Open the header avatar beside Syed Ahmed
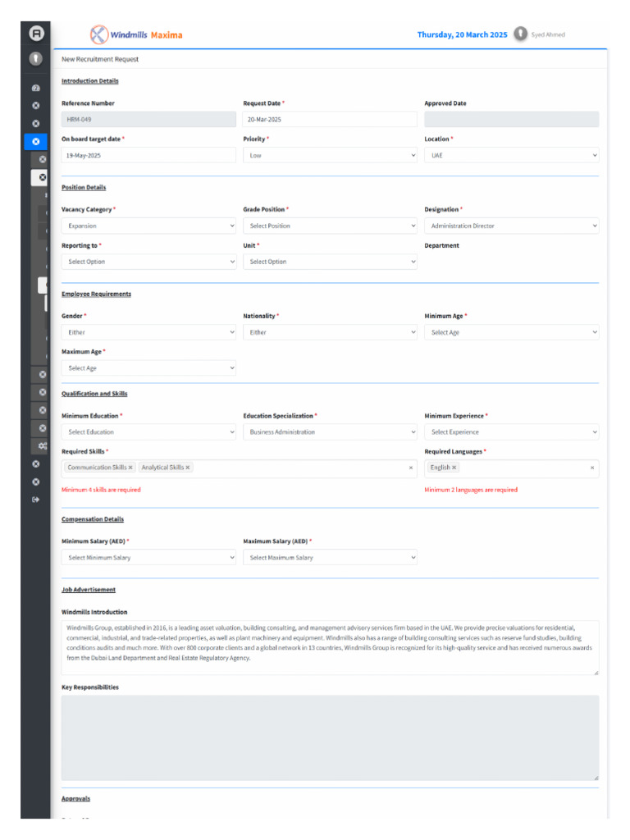Screen dimensions: 630x840 click(x=520, y=34)
